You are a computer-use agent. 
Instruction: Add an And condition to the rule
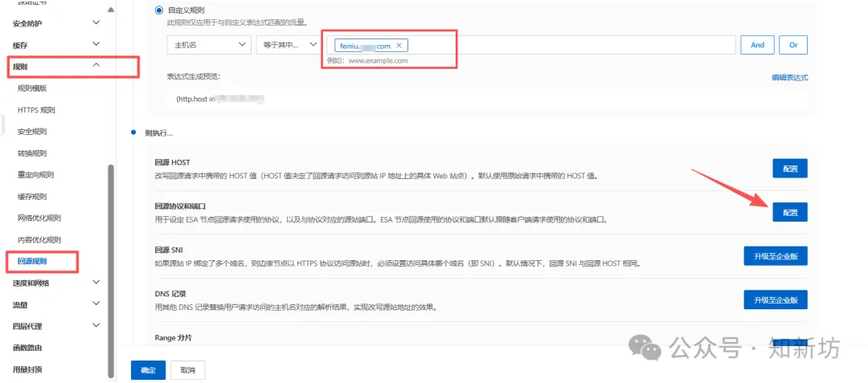coord(757,46)
